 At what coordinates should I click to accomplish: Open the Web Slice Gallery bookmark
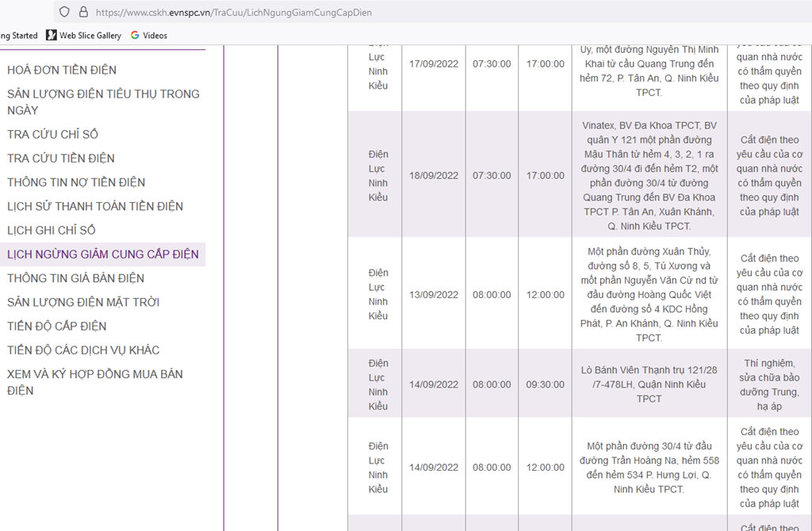point(84,35)
